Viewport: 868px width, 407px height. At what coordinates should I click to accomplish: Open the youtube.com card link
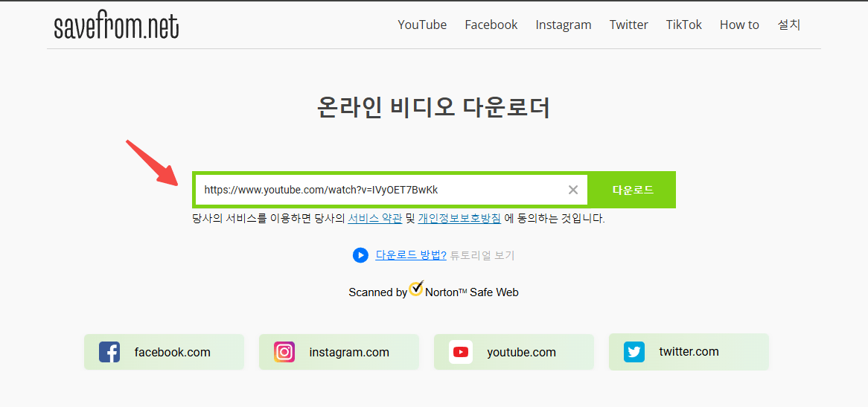514,352
